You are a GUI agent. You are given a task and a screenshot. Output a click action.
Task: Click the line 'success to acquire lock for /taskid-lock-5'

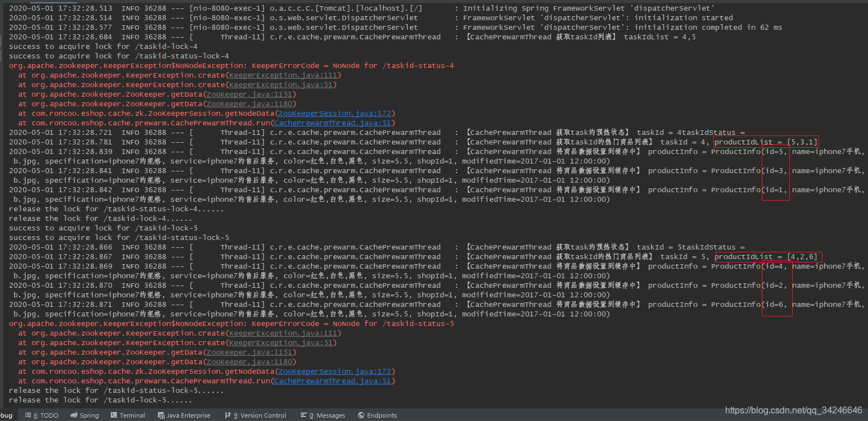103,228
